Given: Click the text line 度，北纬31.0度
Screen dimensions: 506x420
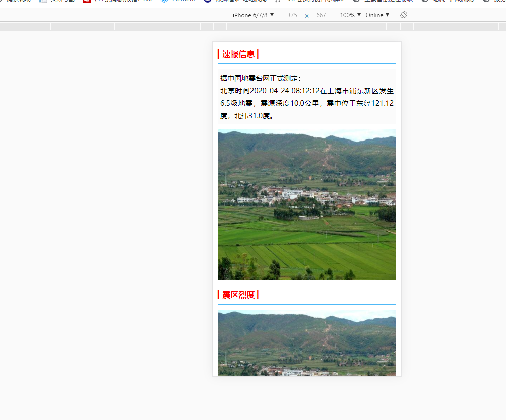Looking at the screenshot, I should pos(247,116).
